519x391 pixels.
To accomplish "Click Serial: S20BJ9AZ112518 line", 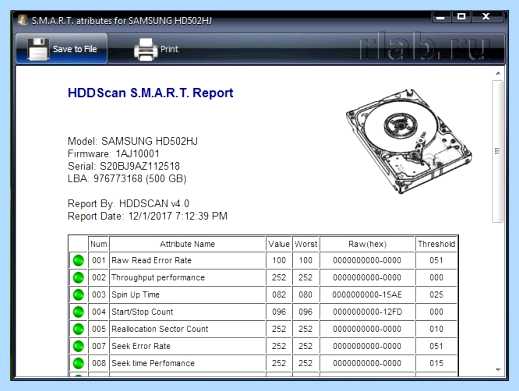I will click(x=124, y=166).
